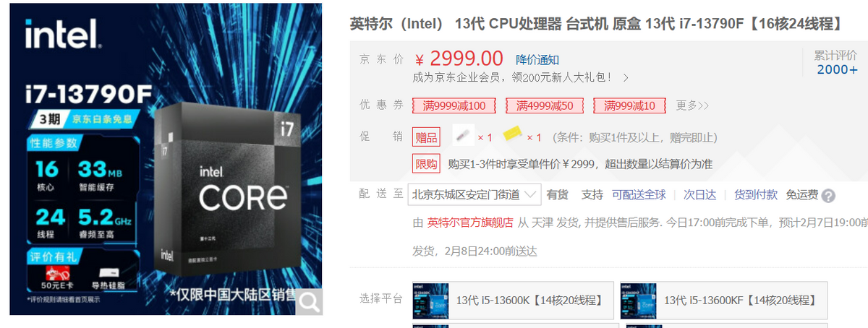Select the 13代 i5-13600KF【14核20线程】 option
868x328 pixels.
724,300
